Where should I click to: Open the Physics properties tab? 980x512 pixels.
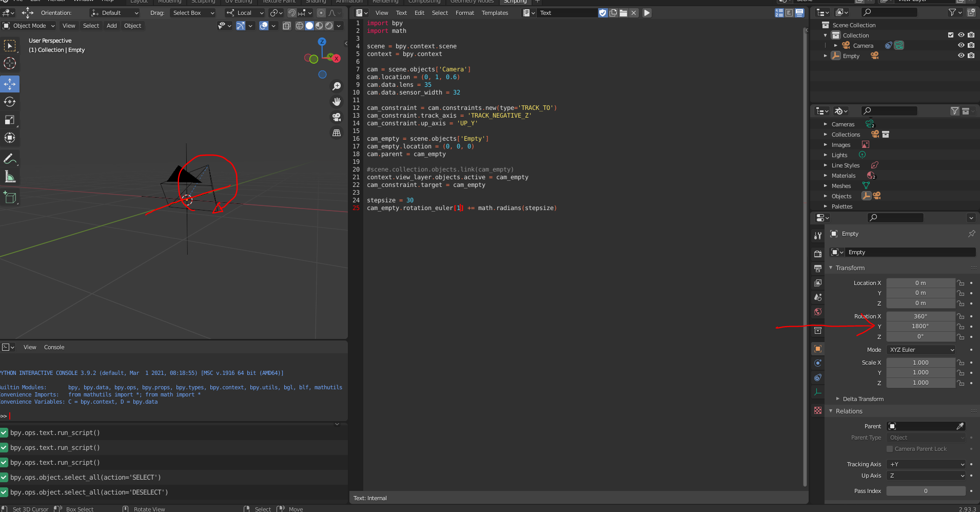(x=818, y=363)
